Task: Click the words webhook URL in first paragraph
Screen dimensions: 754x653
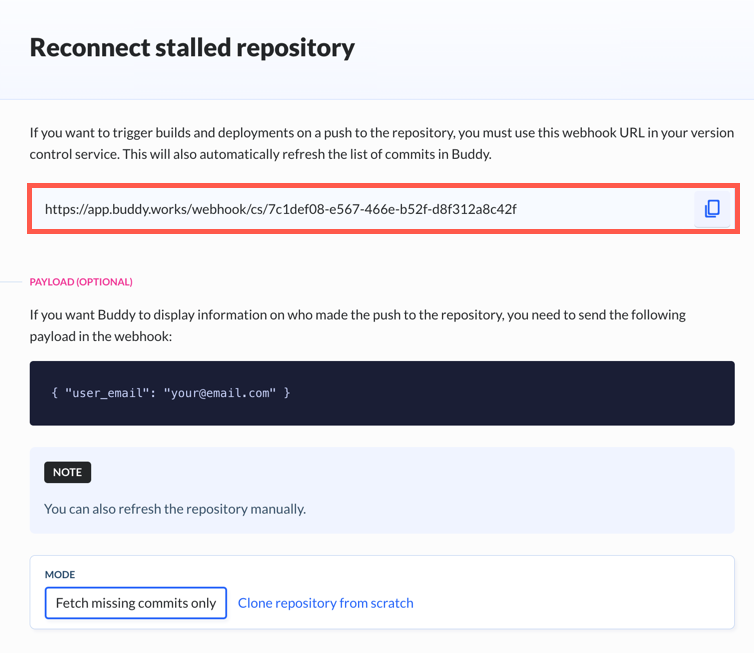Action: (x=603, y=133)
